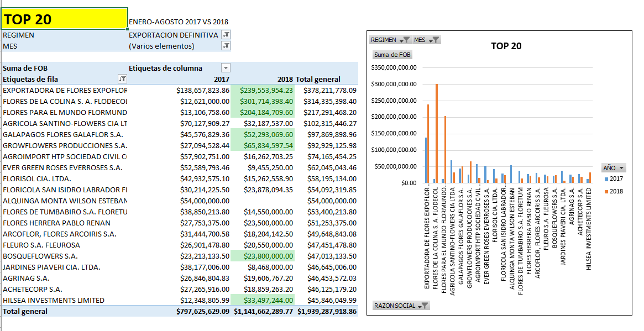
Task: Select the EVER GREEN ROSES EVERROSES row label
Action: 62,168
